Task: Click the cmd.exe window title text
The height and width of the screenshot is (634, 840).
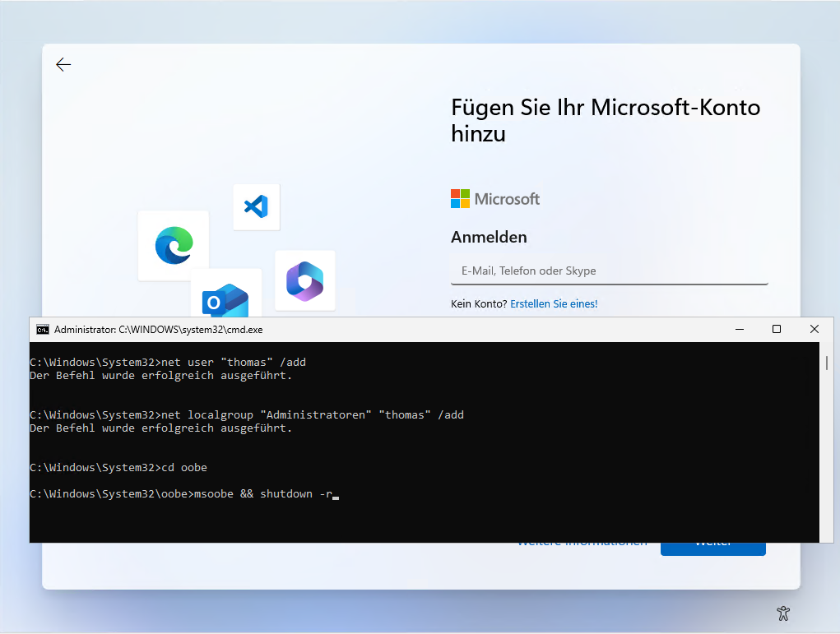Action: point(159,330)
